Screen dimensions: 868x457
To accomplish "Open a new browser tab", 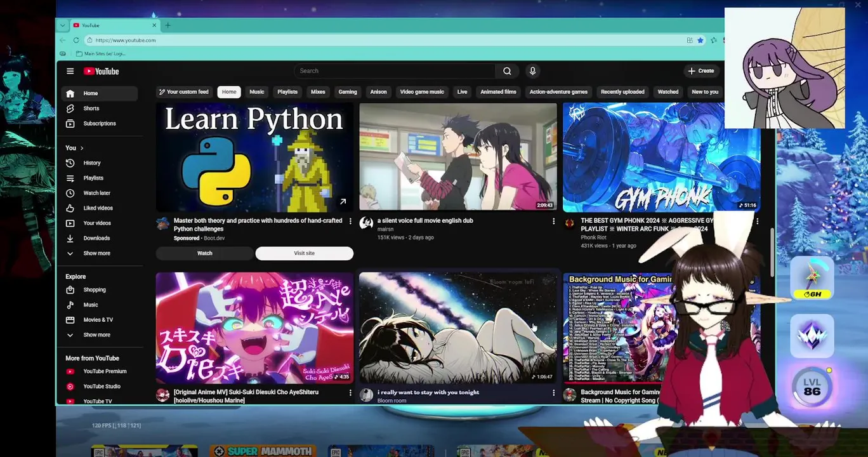I will (168, 25).
